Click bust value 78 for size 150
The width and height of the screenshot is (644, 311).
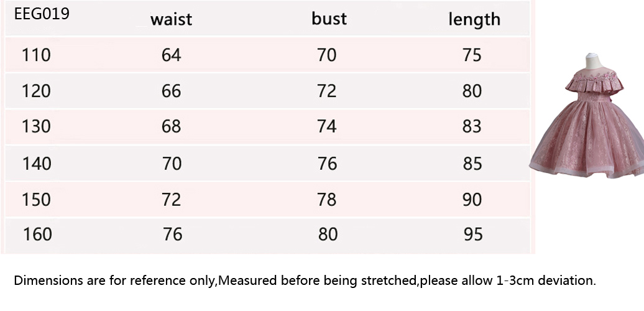[326, 200]
